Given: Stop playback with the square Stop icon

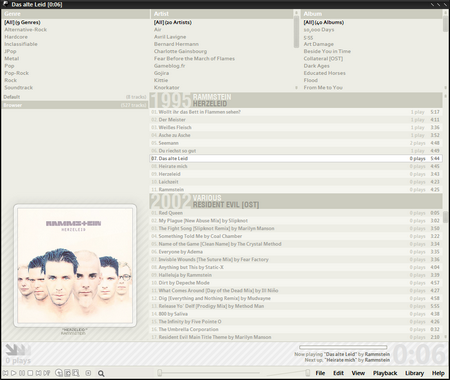Looking at the screenshot, I should click(x=30, y=373).
